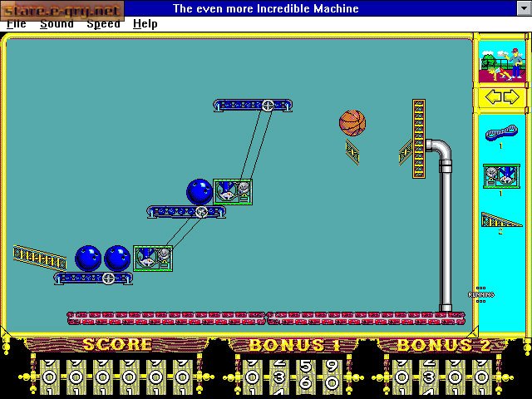Image resolution: width=532 pixels, height=399 pixels.
Task: Click the BONUS 2 counter display
Action: 441,377
